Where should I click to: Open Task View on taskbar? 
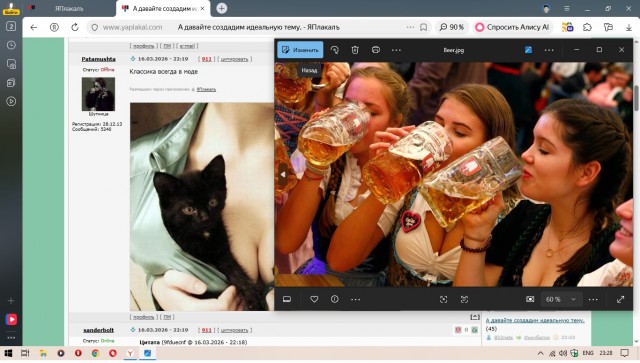coord(25,353)
